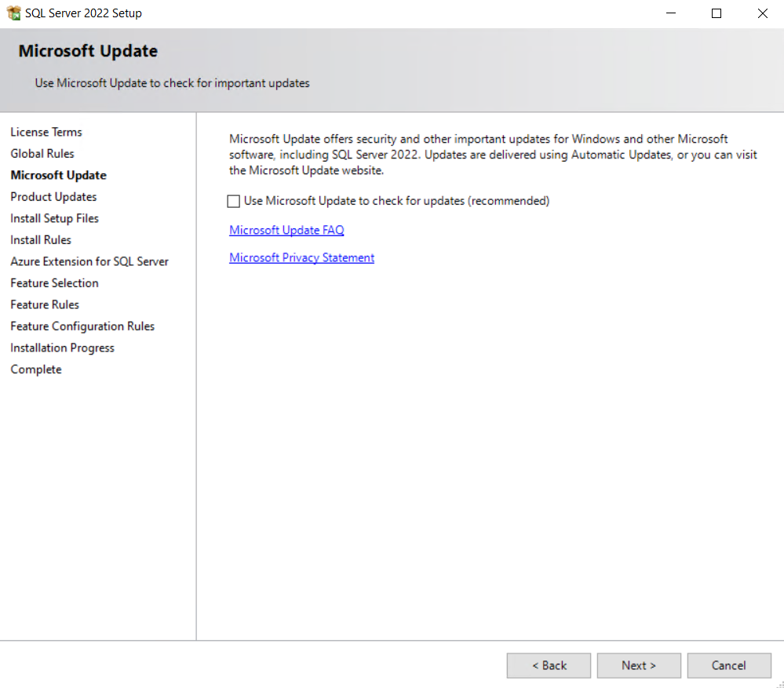Minimize the SQL Server Setup window
Viewport: 784px width, 688px height.
click(x=670, y=13)
